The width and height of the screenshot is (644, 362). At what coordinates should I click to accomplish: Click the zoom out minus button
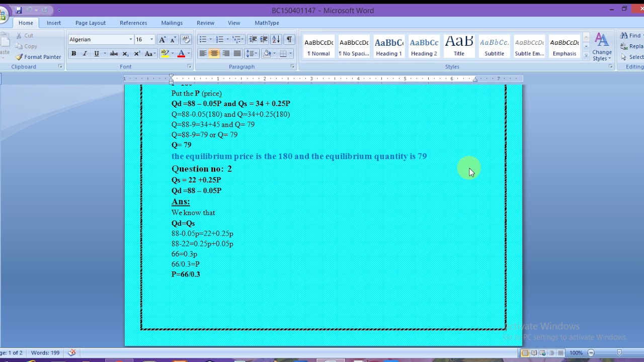(591, 353)
